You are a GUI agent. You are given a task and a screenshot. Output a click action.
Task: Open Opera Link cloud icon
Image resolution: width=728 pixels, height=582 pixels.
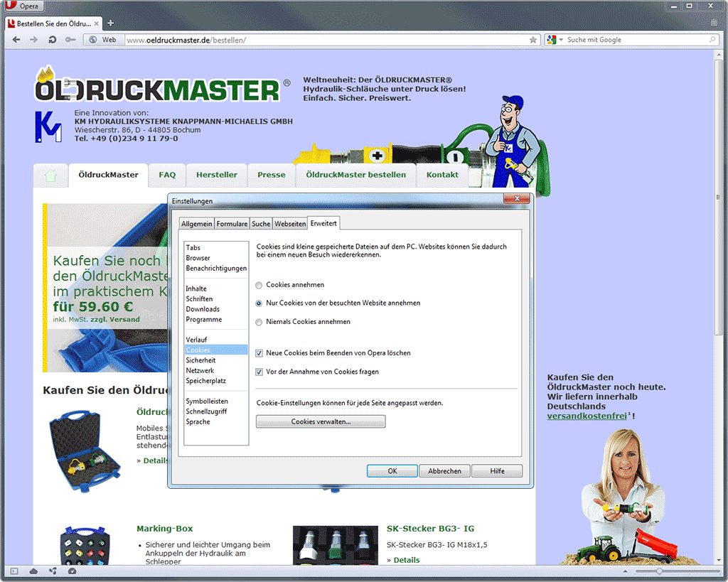[34, 571]
